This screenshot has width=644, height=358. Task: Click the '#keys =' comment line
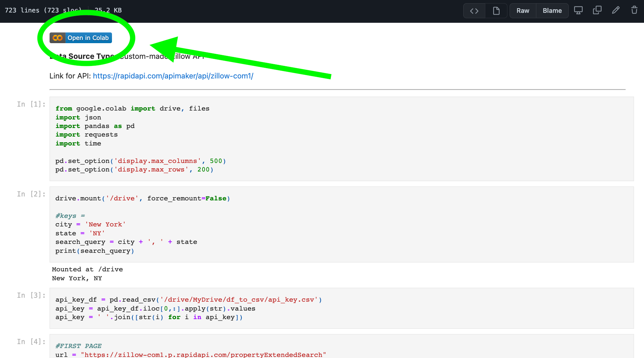pos(70,216)
